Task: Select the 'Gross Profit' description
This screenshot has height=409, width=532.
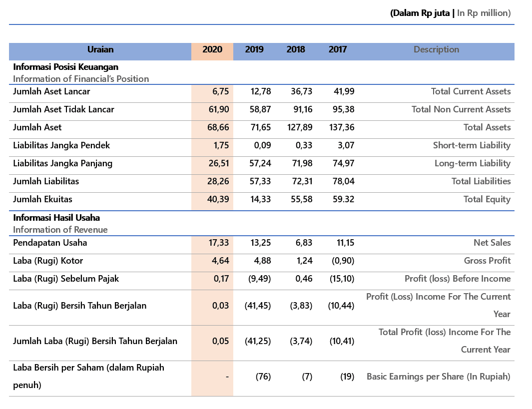Action: (488, 261)
